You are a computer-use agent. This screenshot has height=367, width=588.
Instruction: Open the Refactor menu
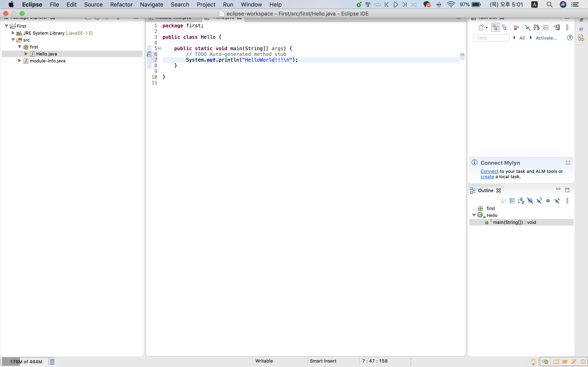[121, 5]
